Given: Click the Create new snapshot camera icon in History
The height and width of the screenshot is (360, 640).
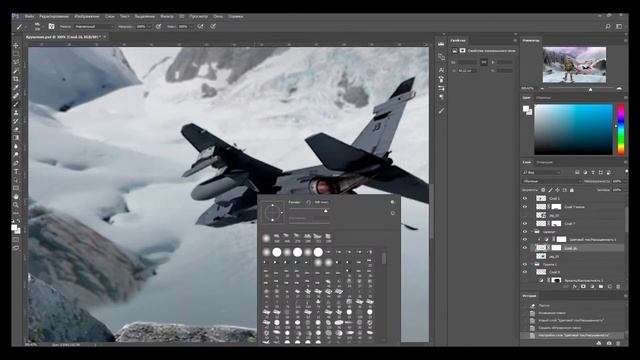Looking at the screenshot, I should tap(609, 343).
